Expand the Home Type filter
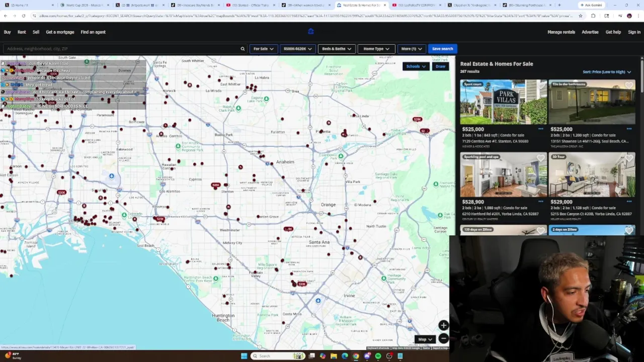The image size is (644, 362). tap(376, 49)
